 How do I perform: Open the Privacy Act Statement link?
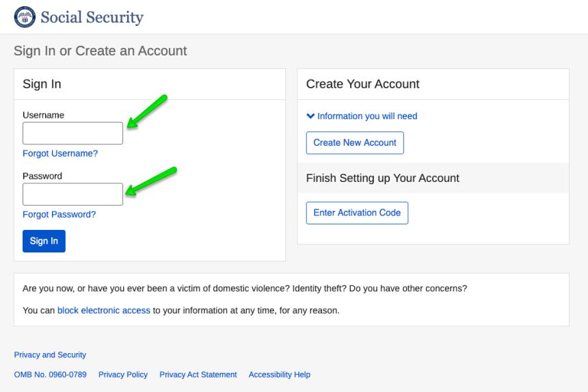tap(198, 375)
